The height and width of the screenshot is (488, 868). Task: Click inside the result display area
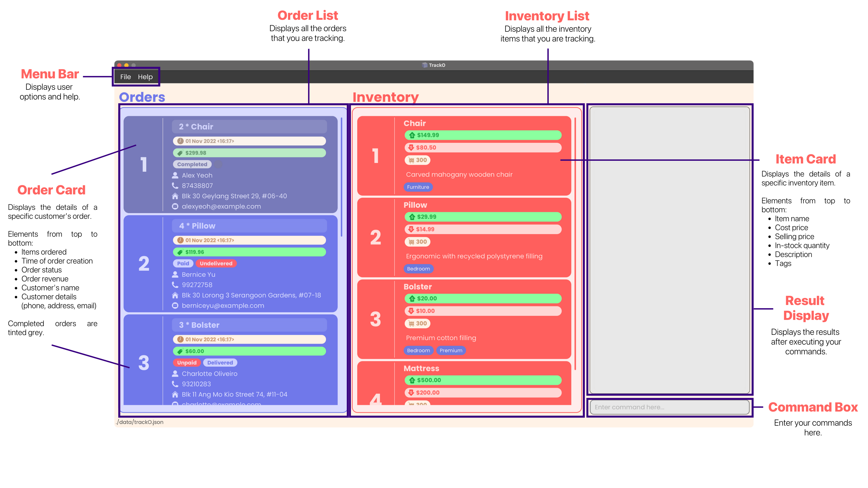[x=669, y=250]
